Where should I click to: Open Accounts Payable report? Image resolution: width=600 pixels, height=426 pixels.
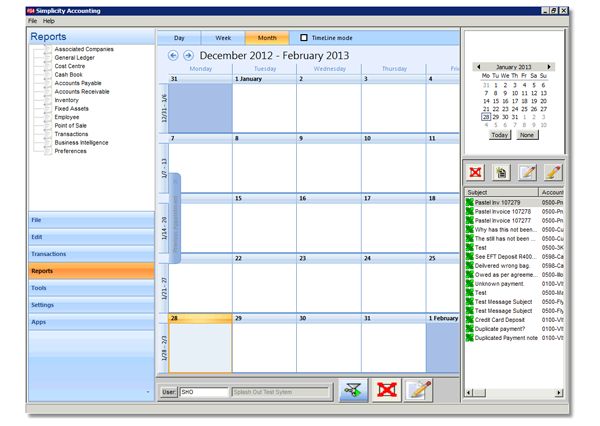point(78,83)
